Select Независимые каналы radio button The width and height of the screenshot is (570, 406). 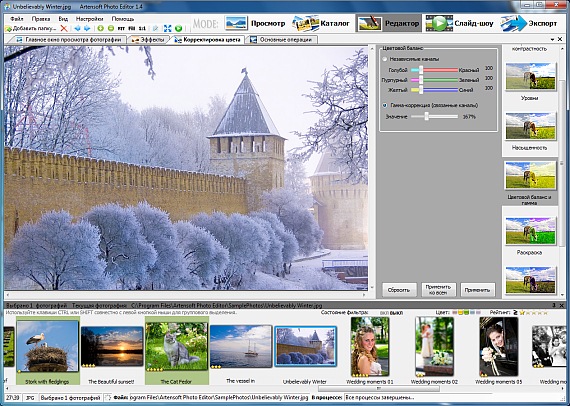(x=385, y=59)
